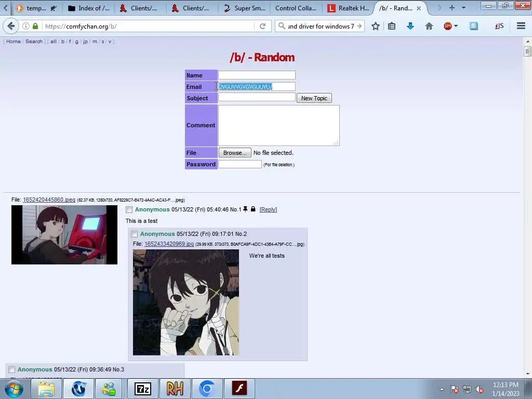
Task: Open the jp board link
Action: pyautogui.click(x=85, y=42)
